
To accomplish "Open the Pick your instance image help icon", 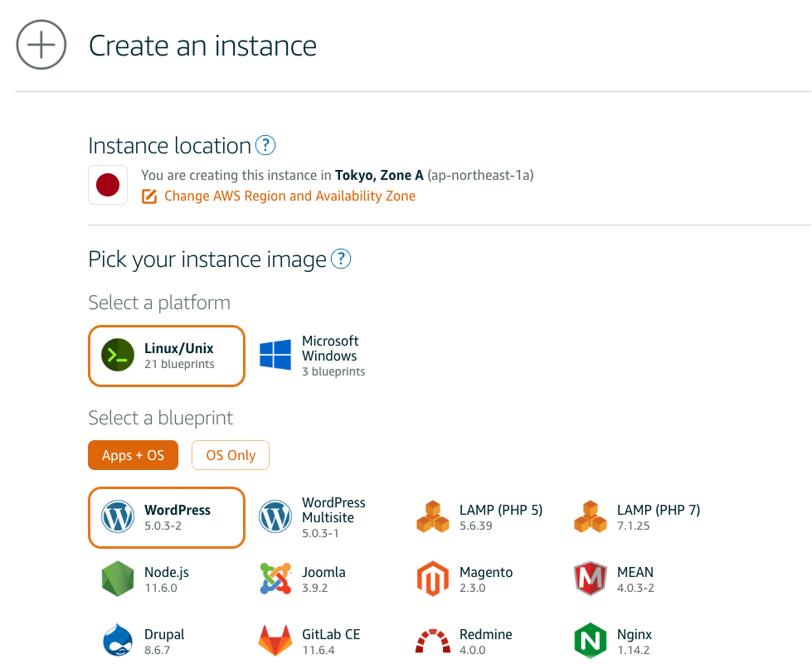I will click(x=341, y=259).
